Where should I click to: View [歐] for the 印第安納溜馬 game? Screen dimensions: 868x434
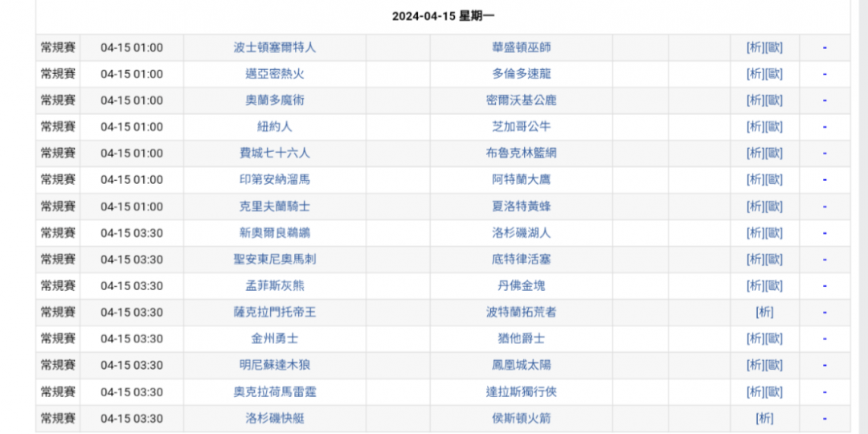pos(774,180)
